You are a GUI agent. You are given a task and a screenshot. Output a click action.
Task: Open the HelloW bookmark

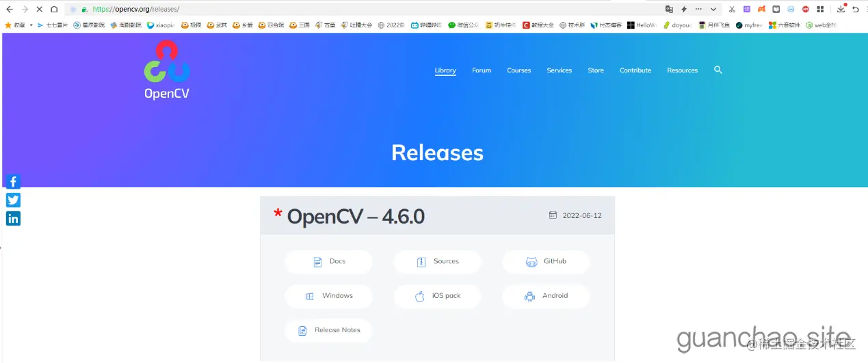[x=642, y=25]
